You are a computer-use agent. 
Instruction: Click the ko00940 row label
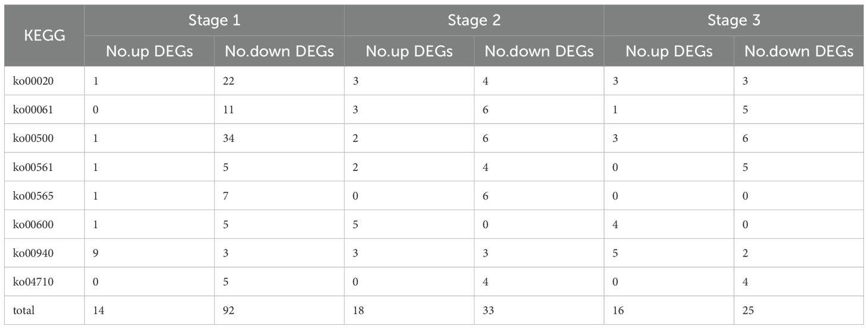33,253
